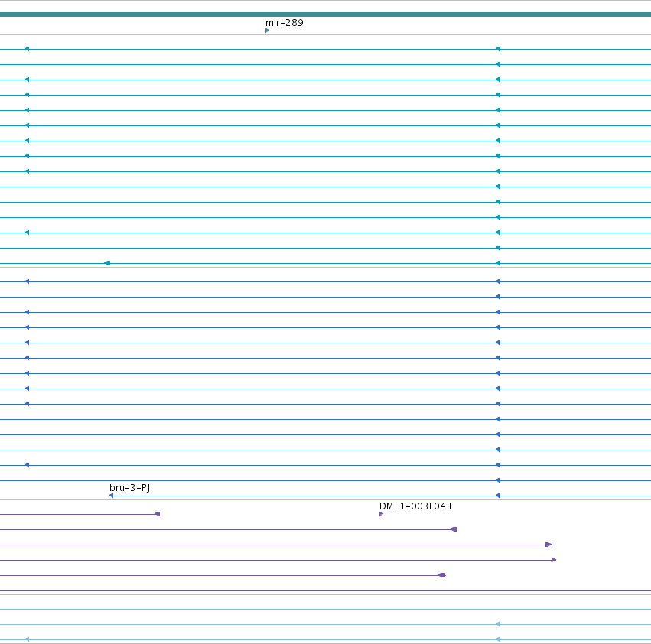This screenshot has height=644, width=651.
Task: Click the left-pointing block ending the second purple row
Action: (454, 529)
